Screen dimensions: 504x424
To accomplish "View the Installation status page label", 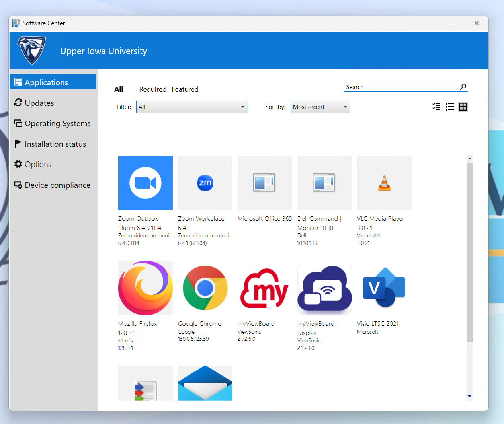I will coord(55,144).
